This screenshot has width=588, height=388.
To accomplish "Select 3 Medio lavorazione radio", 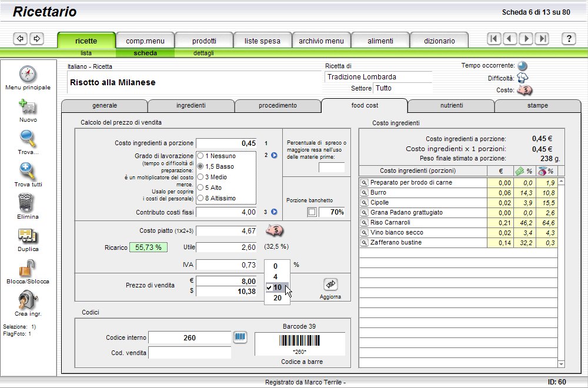I will 201,176.
